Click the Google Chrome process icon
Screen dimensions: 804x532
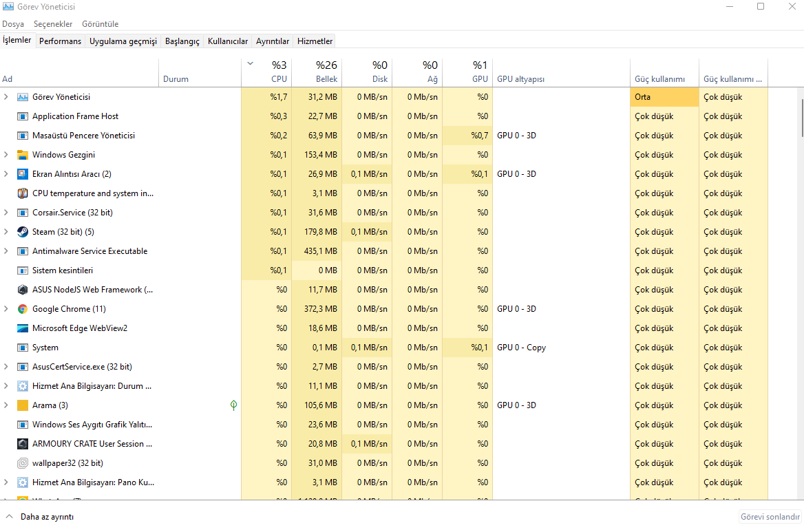(x=23, y=309)
